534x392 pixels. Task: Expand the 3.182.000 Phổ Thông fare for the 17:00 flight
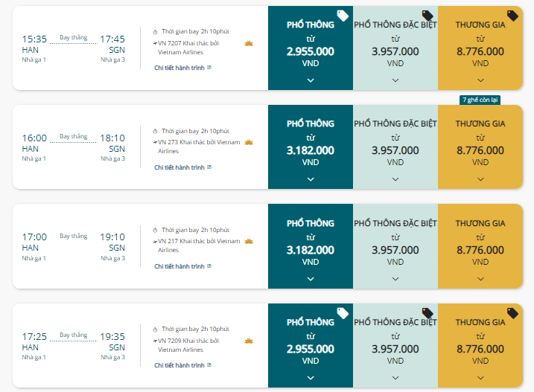[311, 279]
